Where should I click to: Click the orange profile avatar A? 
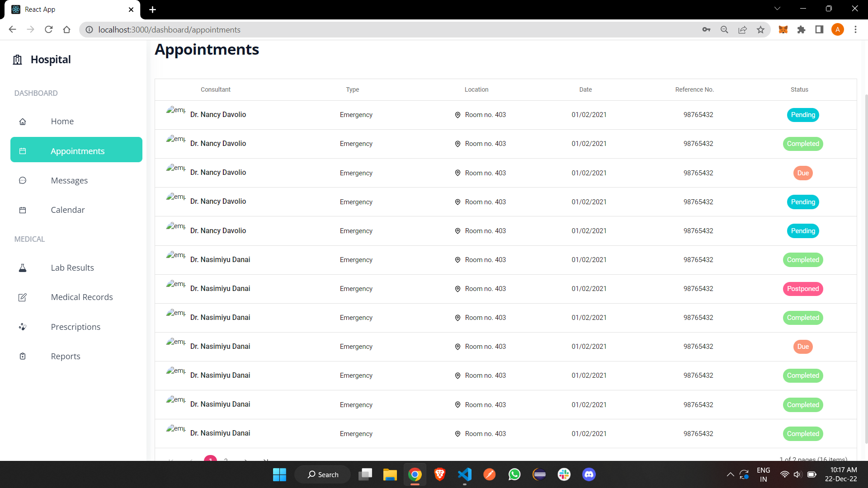[x=838, y=29]
